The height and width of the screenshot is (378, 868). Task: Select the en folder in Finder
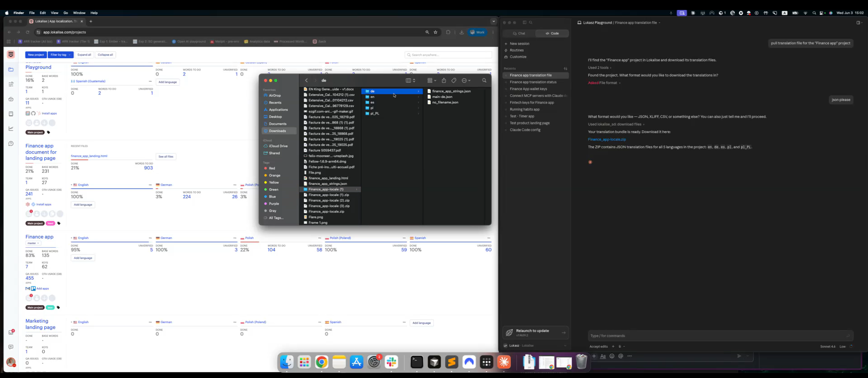tap(392, 97)
